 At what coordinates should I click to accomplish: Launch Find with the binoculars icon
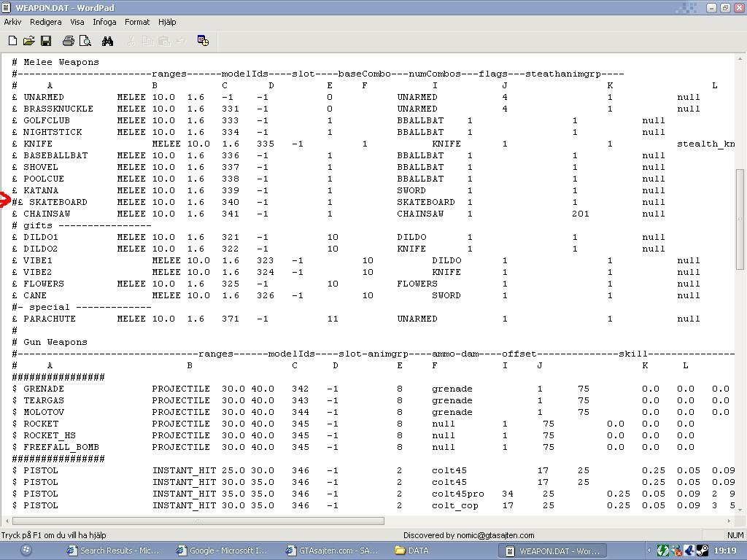point(108,41)
